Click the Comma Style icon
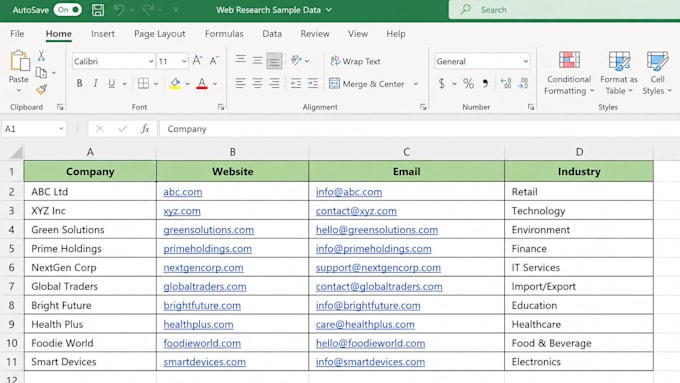680x383 pixels. 485,83
